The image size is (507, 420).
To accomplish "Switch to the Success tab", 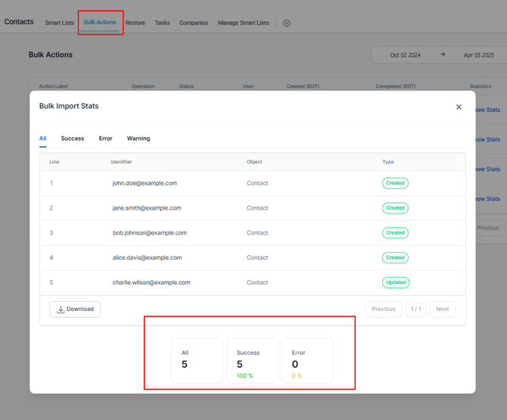I will [73, 138].
